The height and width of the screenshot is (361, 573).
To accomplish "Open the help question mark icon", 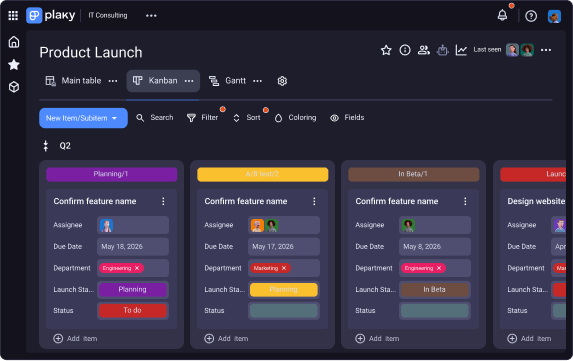I will (531, 16).
